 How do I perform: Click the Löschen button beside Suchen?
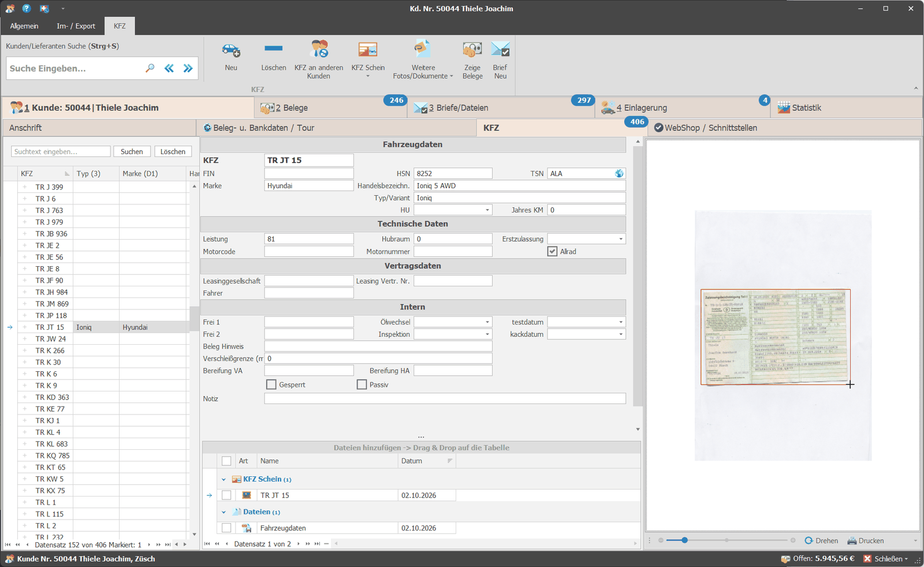(173, 151)
